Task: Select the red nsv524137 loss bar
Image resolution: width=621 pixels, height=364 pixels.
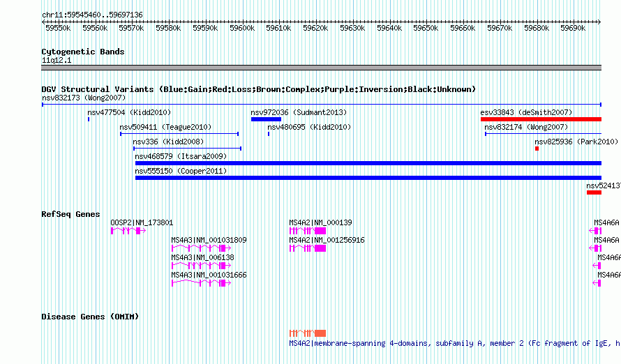Action: [594, 192]
